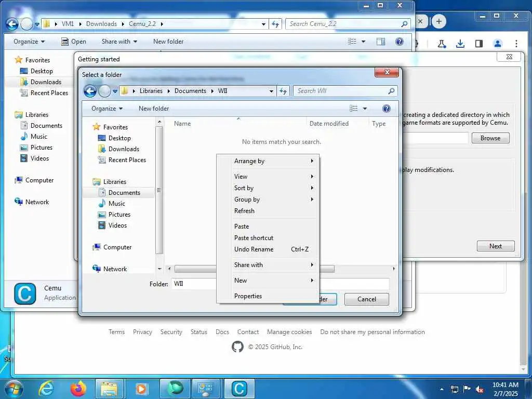Screen dimensions: 532x399
Task: Open view dropdown arrow in Cemu_2.2 Explorer
Action: pos(363,42)
